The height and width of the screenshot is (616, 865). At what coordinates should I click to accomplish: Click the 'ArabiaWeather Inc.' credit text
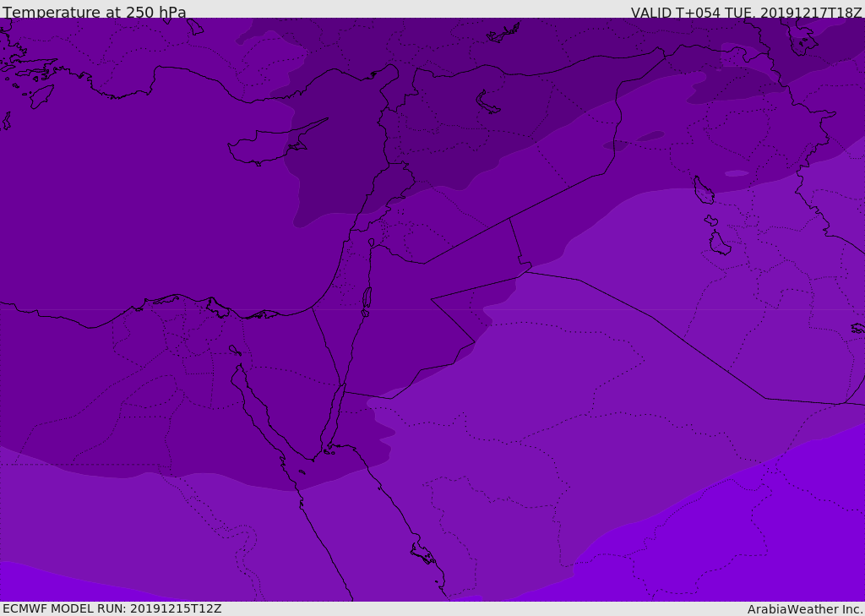click(805, 609)
